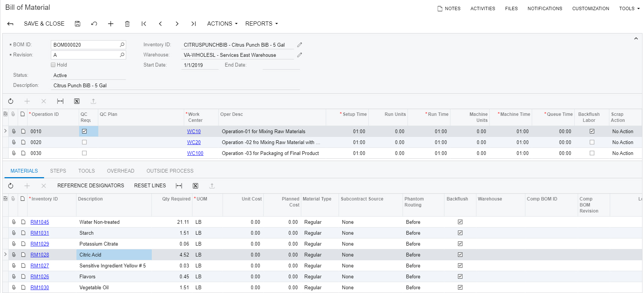
Task: Toggle the Hold checkbox
Action: (x=53, y=65)
